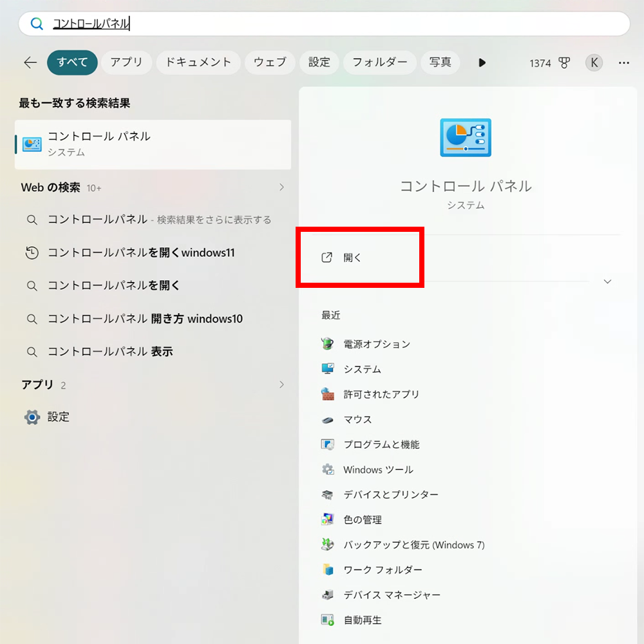Click 開く to open Control Panel
Viewport: 644px width, 644px height.
(x=352, y=258)
